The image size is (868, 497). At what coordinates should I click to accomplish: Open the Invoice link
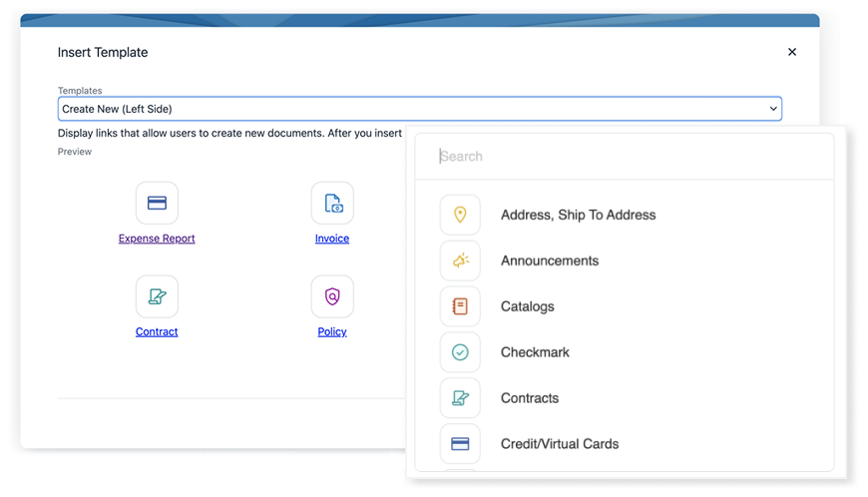tap(332, 239)
